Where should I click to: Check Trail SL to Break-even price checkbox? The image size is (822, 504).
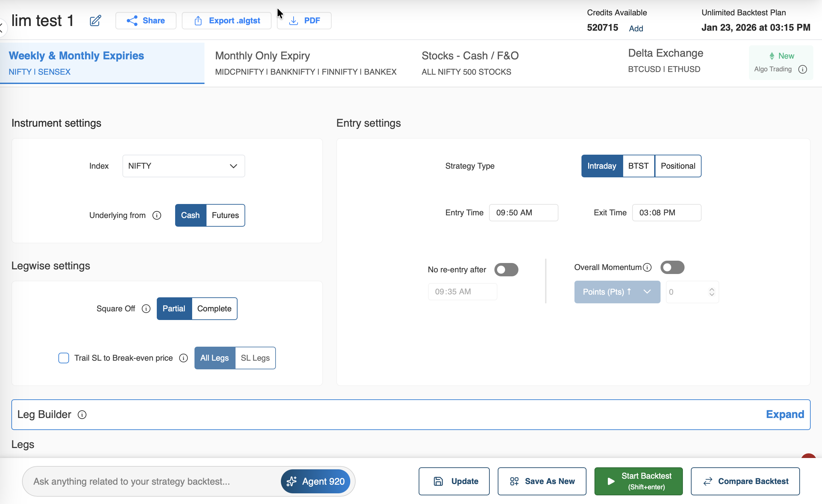(x=63, y=358)
